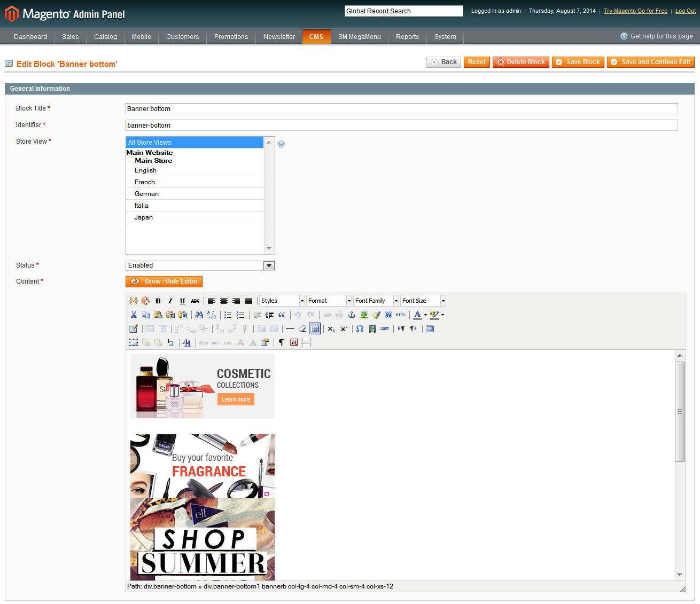The width and height of the screenshot is (700, 604).
Task: Click the Insert Image tree icon
Action: pos(364,315)
